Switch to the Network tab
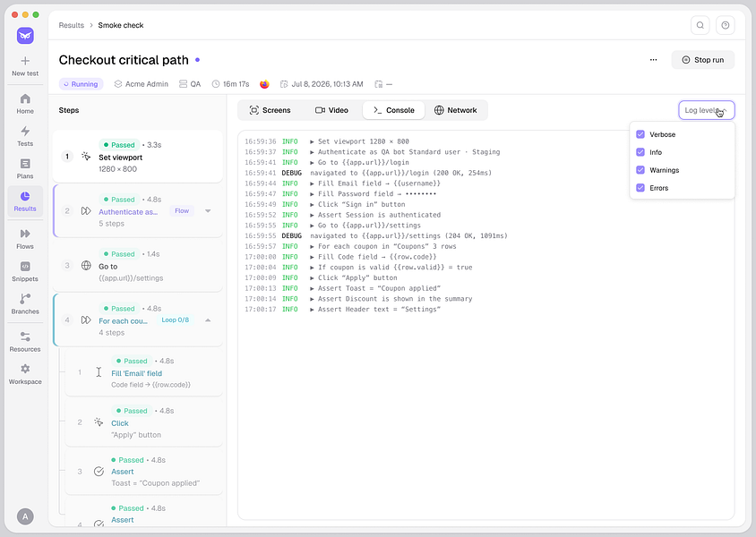 456,110
